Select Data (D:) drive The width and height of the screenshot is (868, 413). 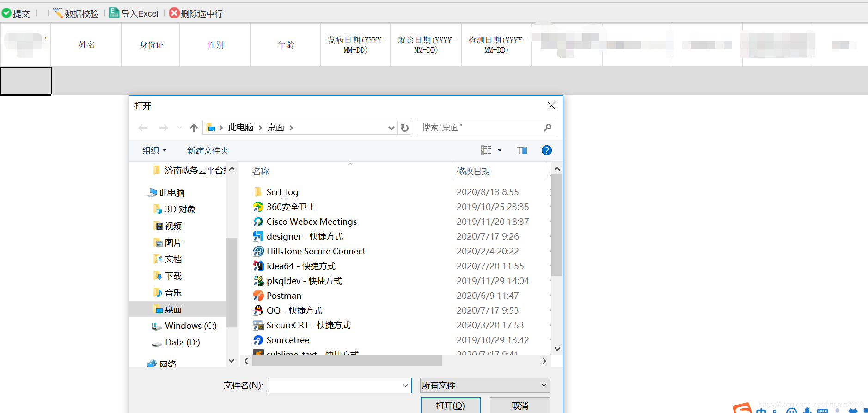click(x=176, y=342)
